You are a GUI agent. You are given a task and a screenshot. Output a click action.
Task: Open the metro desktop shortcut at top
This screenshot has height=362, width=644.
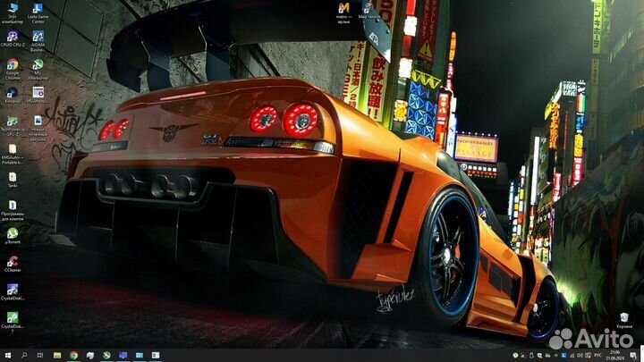pyautogui.click(x=343, y=9)
